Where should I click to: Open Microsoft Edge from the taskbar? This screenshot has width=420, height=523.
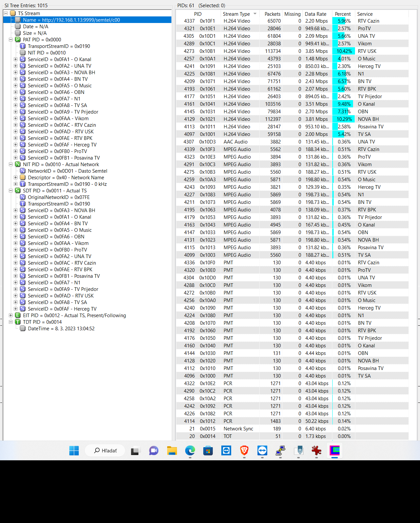pos(190,450)
